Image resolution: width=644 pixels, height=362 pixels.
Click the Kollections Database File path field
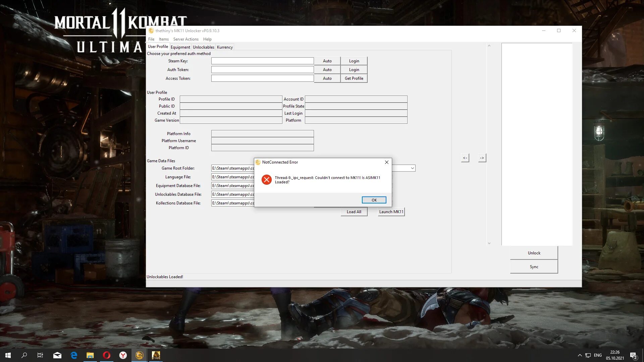(x=233, y=203)
